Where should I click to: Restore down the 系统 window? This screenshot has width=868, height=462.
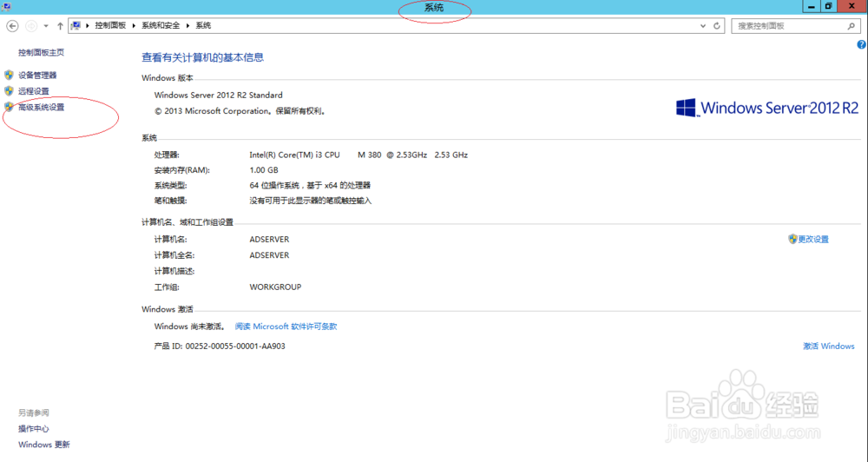pyautogui.click(x=828, y=6)
